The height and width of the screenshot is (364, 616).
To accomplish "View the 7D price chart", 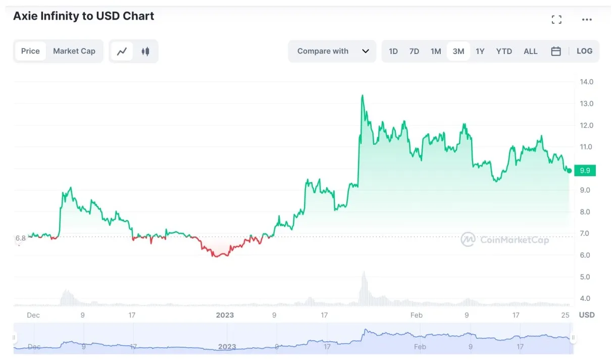I will (414, 51).
